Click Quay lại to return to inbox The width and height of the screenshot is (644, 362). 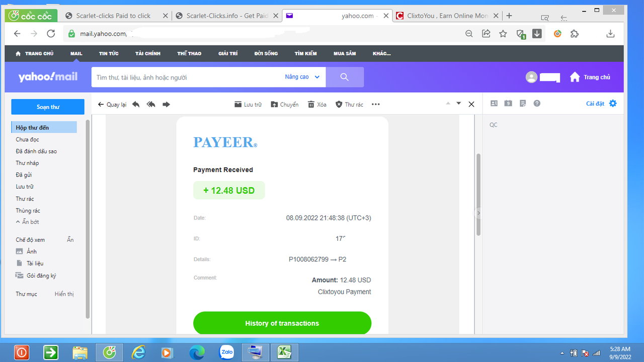coord(112,104)
